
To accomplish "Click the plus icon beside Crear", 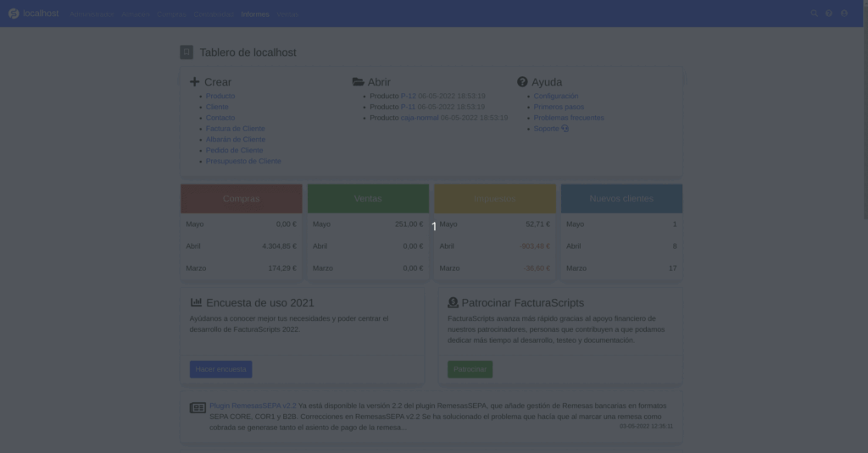I will pos(195,82).
